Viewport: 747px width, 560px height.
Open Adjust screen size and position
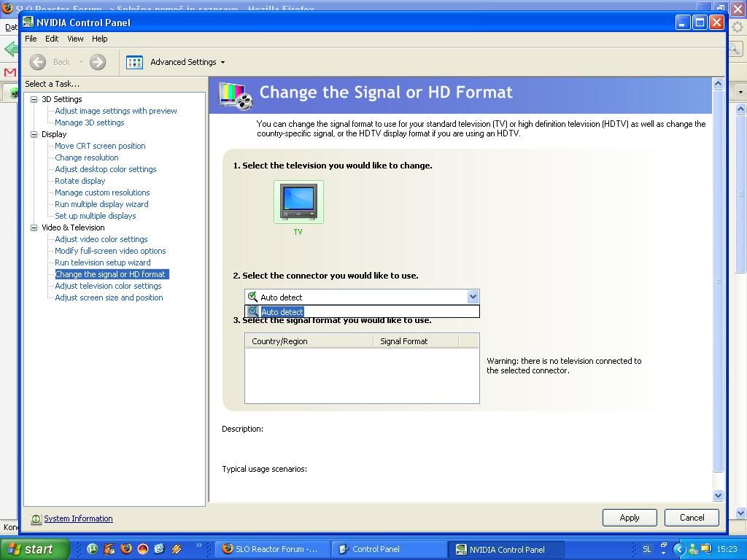(x=109, y=297)
